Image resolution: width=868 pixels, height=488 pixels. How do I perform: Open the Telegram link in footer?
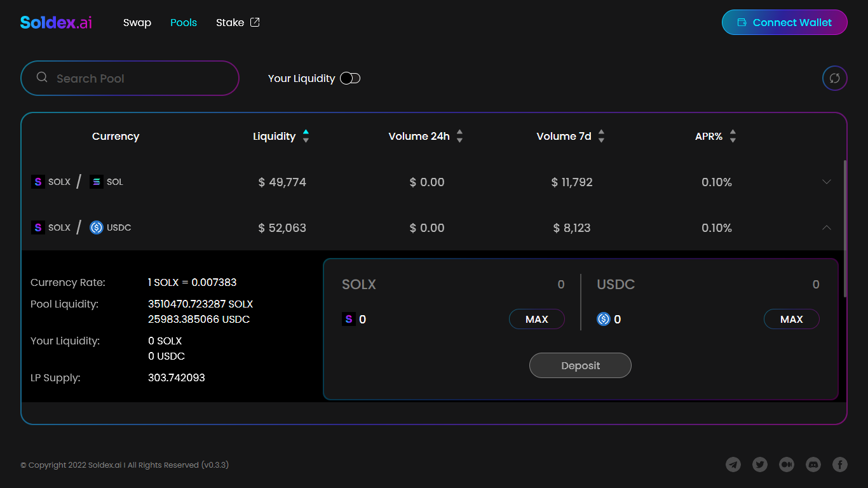pyautogui.click(x=733, y=464)
